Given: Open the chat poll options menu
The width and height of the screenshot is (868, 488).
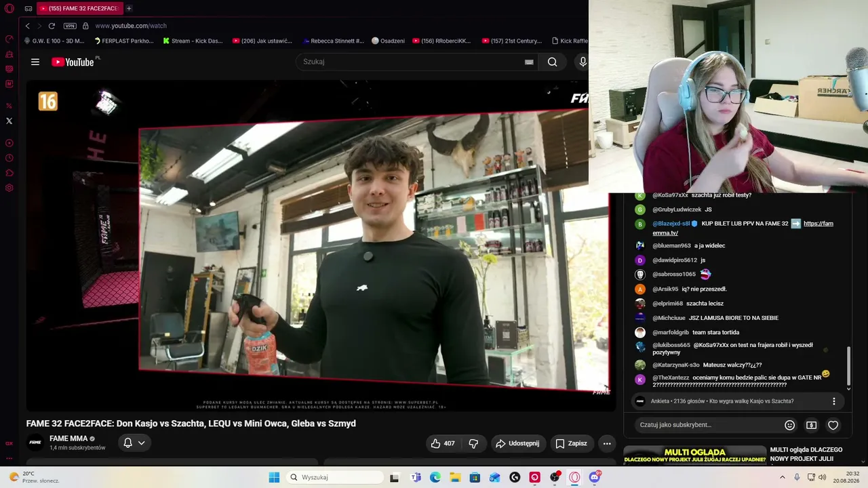Looking at the screenshot, I should coord(834,401).
